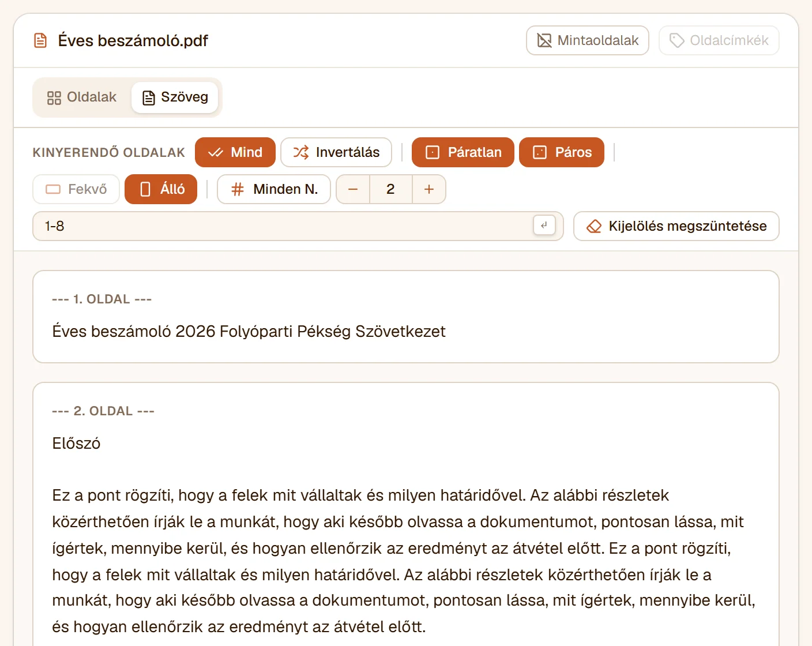Image resolution: width=812 pixels, height=646 pixels.
Task: Click the enter-key submit icon in range field
Action: click(544, 226)
